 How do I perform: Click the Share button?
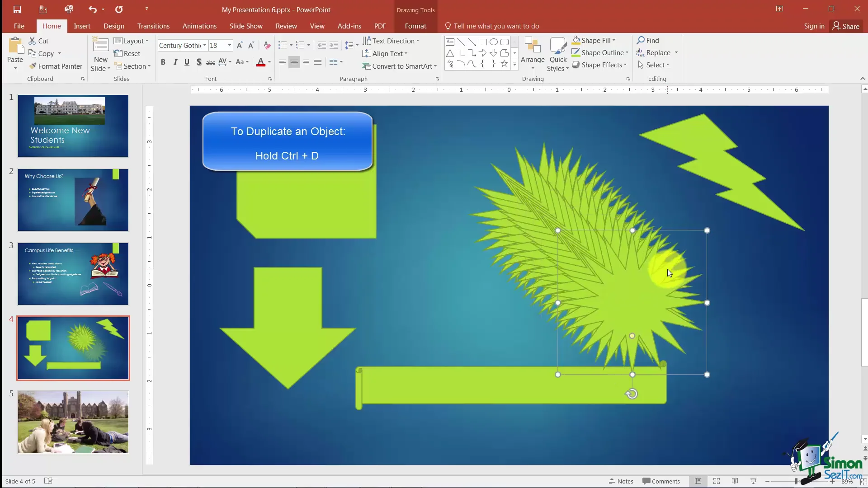click(846, 26)
